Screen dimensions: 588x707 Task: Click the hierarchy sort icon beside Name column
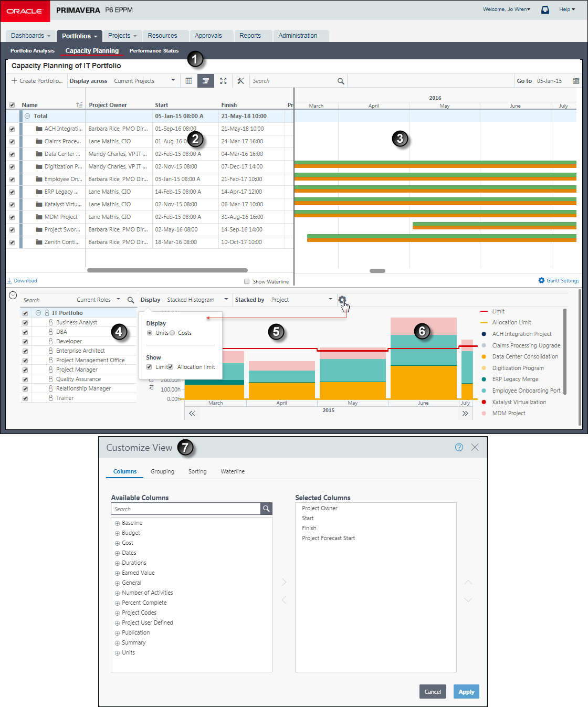point(79,105)
